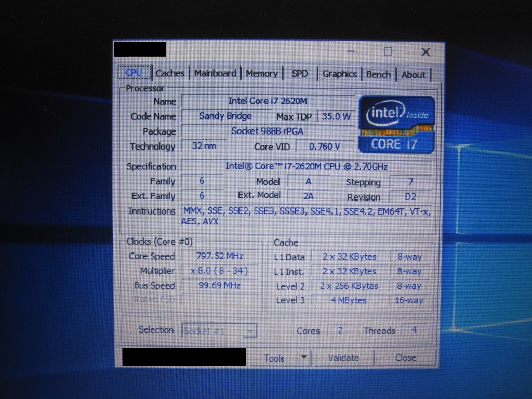
Task: Click the Ext. Model value '2A'
Action: pyautogui.click(x=308, y=196)
